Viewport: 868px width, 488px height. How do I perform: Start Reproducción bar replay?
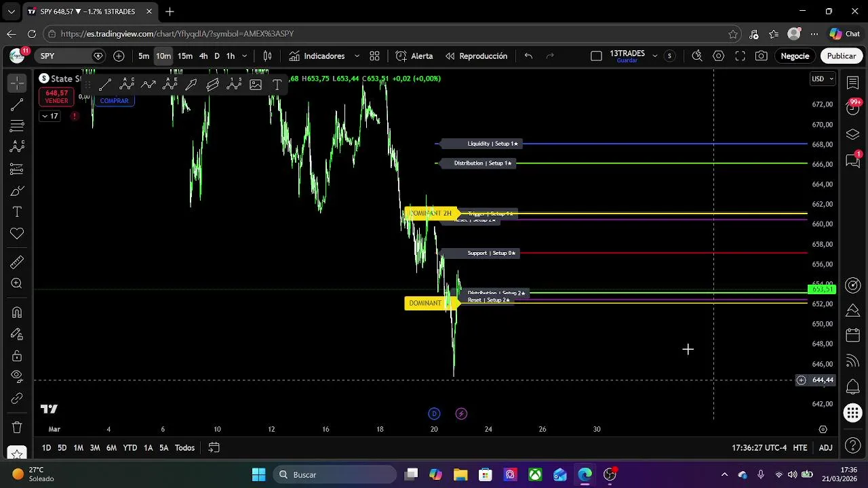tap(476, 56)
